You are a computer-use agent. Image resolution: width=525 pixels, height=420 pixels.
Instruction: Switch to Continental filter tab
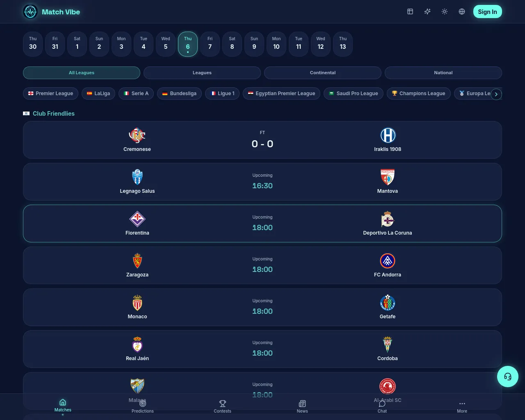click(323, 73)
